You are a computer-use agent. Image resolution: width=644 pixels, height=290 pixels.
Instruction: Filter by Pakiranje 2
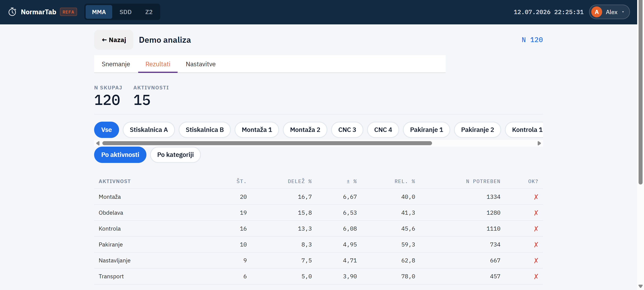[x=477, y=130]
